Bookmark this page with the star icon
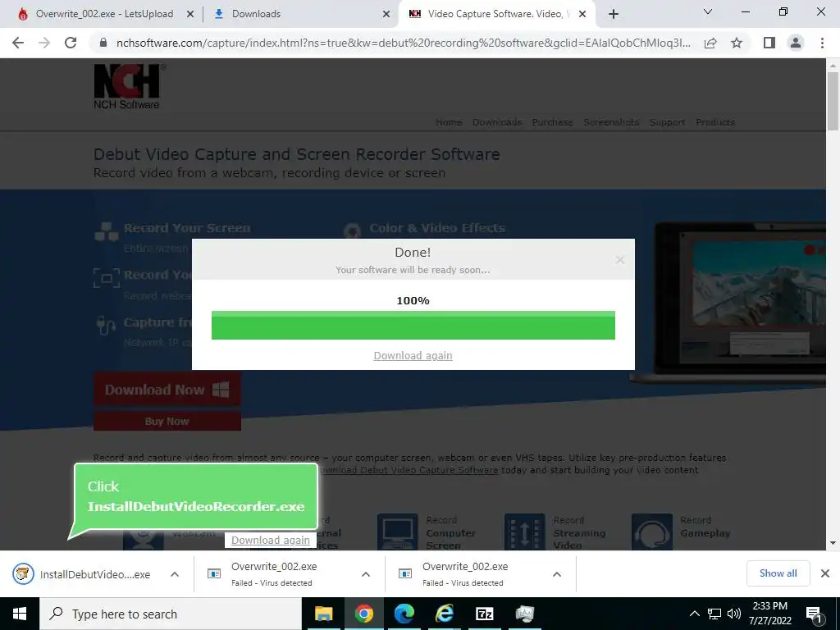 coord(737,43)
